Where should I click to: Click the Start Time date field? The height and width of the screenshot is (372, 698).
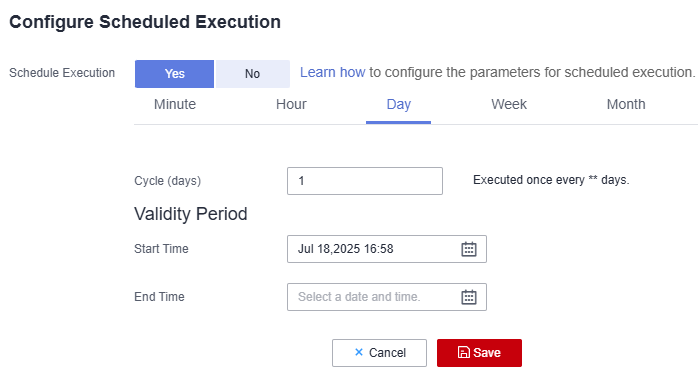[x=387, y=249]
